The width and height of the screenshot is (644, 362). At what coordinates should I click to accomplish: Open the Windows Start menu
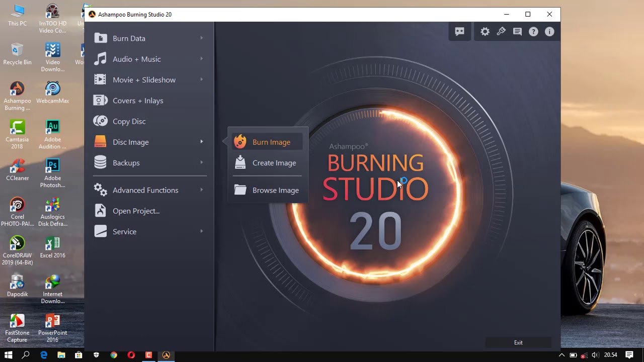[x=9, y=355]
